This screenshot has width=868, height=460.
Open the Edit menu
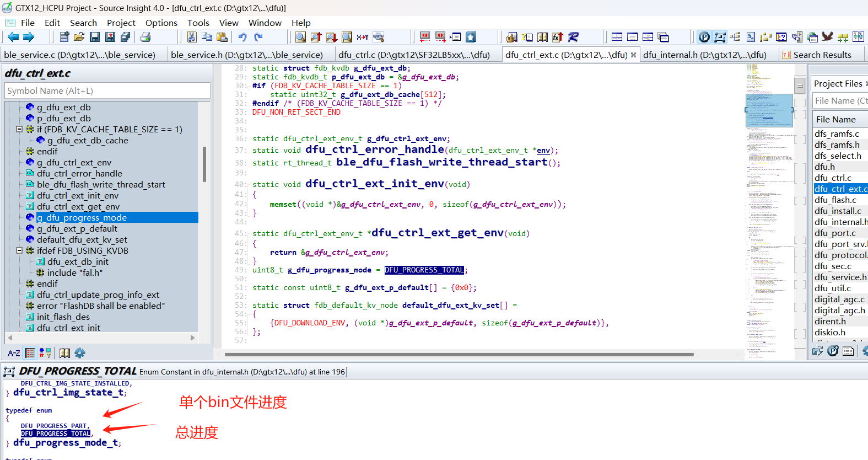coord(52,23)
